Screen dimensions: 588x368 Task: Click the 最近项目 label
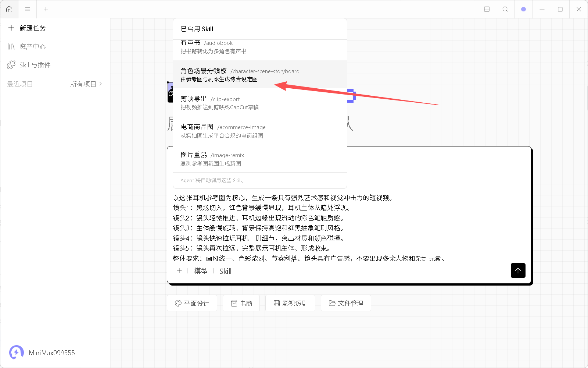coord(20,84)
